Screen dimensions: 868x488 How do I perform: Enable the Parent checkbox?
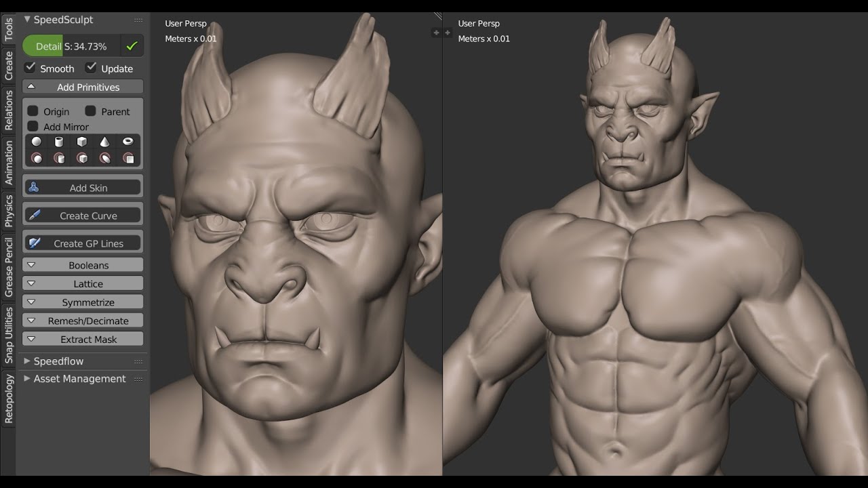pos(90,110)
